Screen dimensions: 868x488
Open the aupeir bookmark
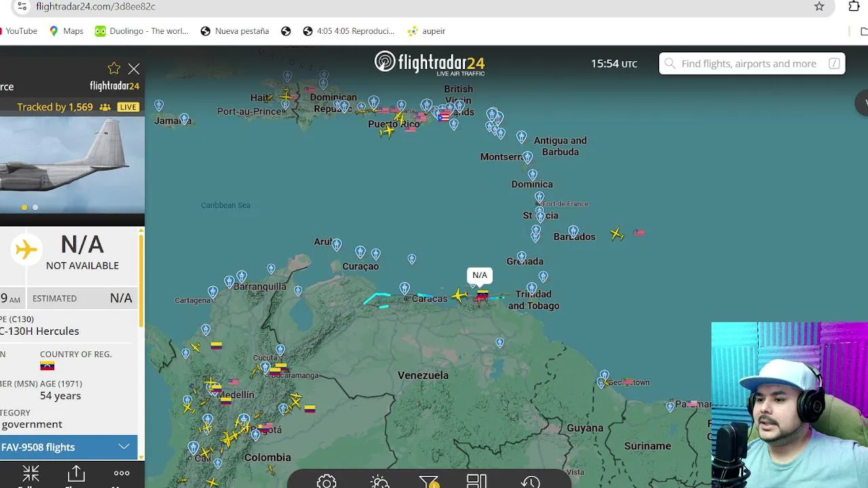click(426, 31)
